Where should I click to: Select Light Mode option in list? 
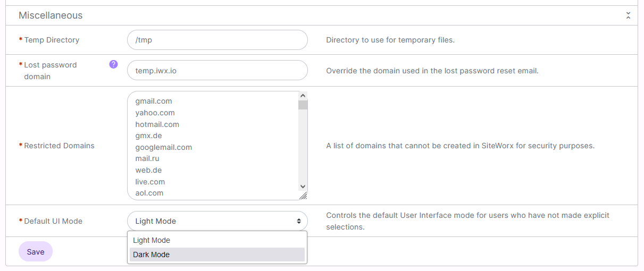(x=217, y=240)
